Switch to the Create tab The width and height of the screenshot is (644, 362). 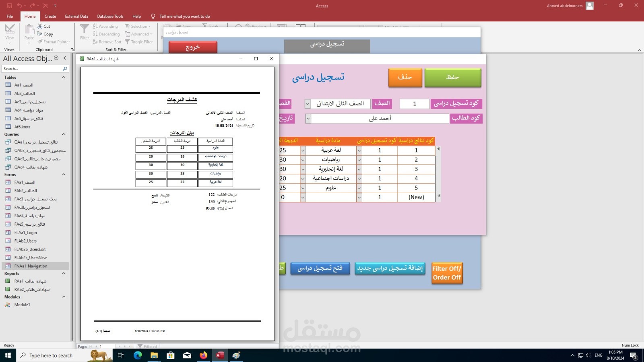point(50,16)
